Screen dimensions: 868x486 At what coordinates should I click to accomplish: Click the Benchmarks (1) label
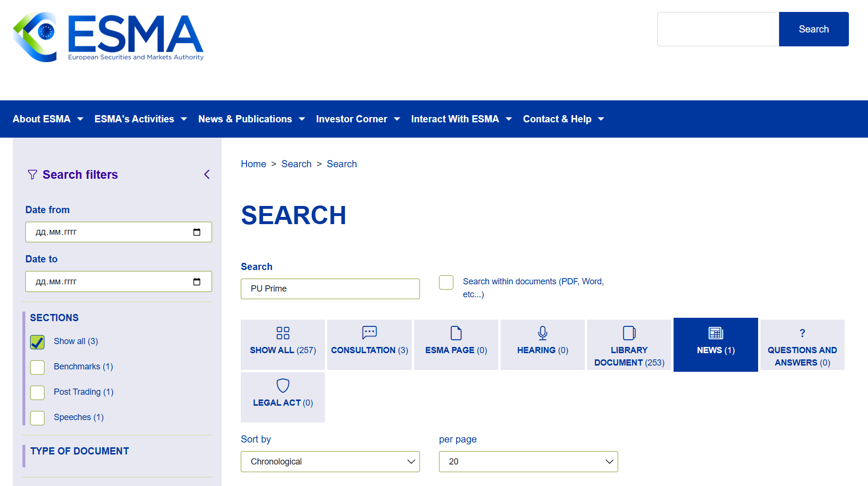(84, 367)
